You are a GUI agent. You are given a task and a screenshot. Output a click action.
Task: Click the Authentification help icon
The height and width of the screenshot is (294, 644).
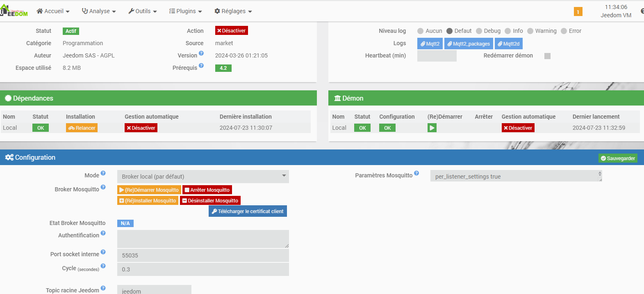tap(103, 233)
